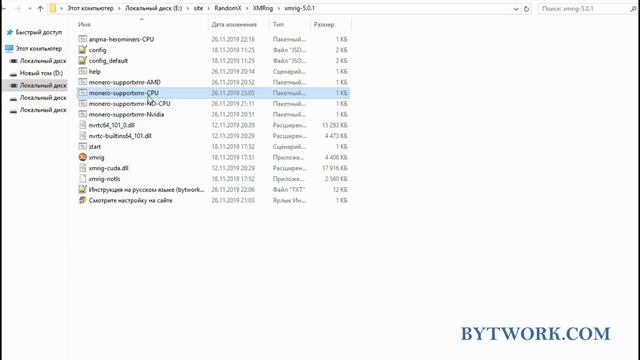Click the search magnifier icon
Viewport: 640px width, 360px height.
click(633, 9)
